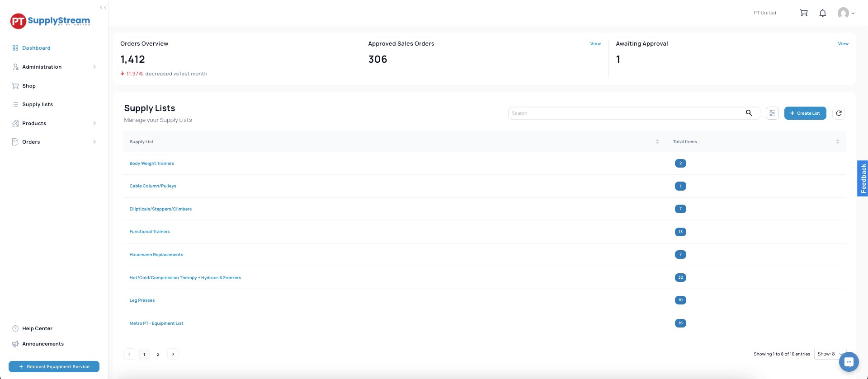Expand the Products submenu chevron

pyautogui.click(x=94, y=123)
